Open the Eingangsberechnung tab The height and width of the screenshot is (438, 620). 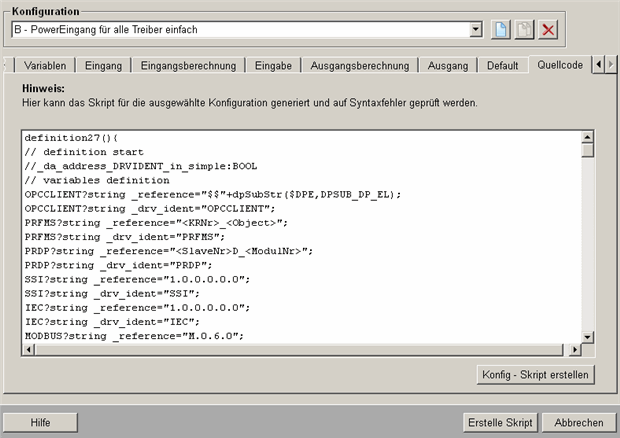188,65
